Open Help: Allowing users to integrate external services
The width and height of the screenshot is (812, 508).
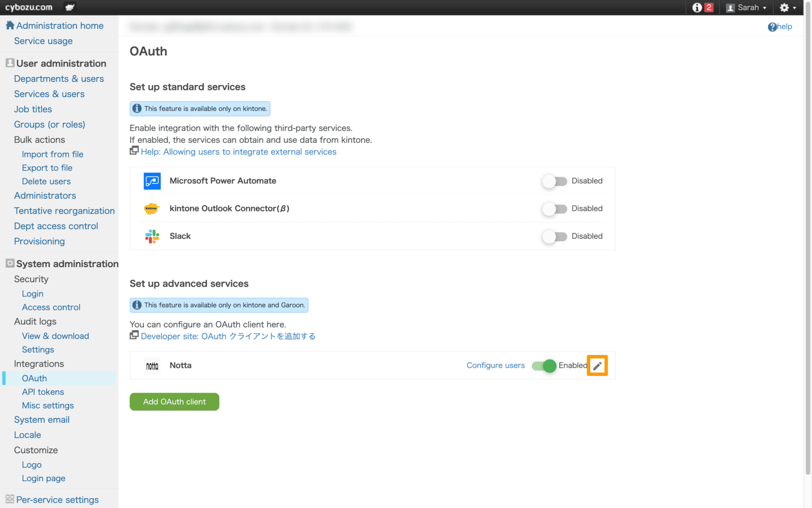(x=239, y=152)
